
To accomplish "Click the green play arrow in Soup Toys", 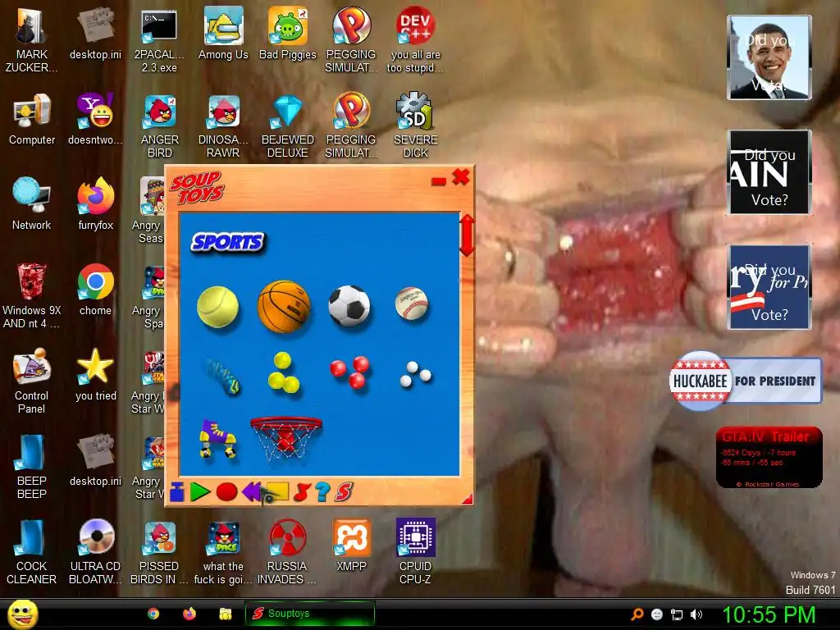I will click(199, 492).
